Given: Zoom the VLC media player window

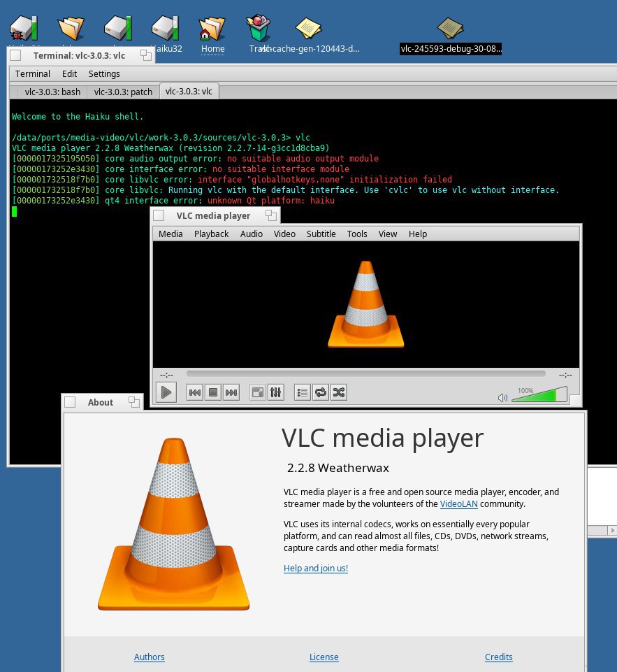Looking at the screenshot, I should [x=270, y=215].
